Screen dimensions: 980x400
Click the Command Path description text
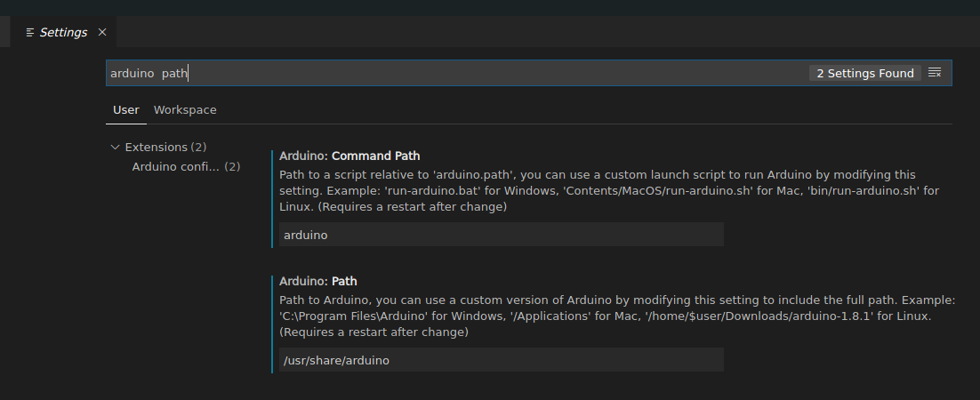click(609, 190)
